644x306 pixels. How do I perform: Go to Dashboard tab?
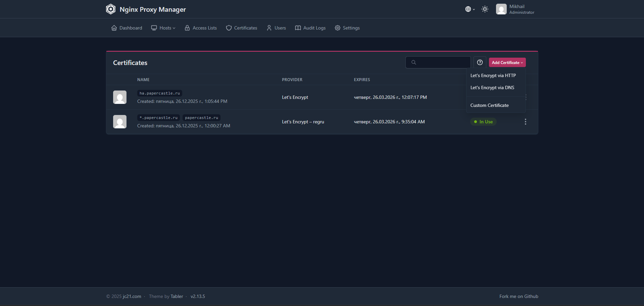[x=127, y=28]
